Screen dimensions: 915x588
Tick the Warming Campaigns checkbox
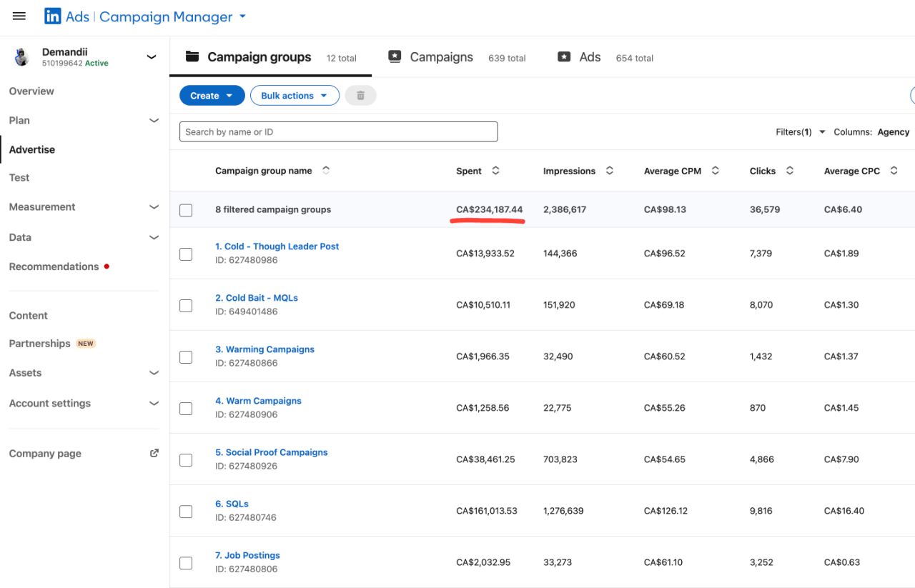tap(186, 357)
